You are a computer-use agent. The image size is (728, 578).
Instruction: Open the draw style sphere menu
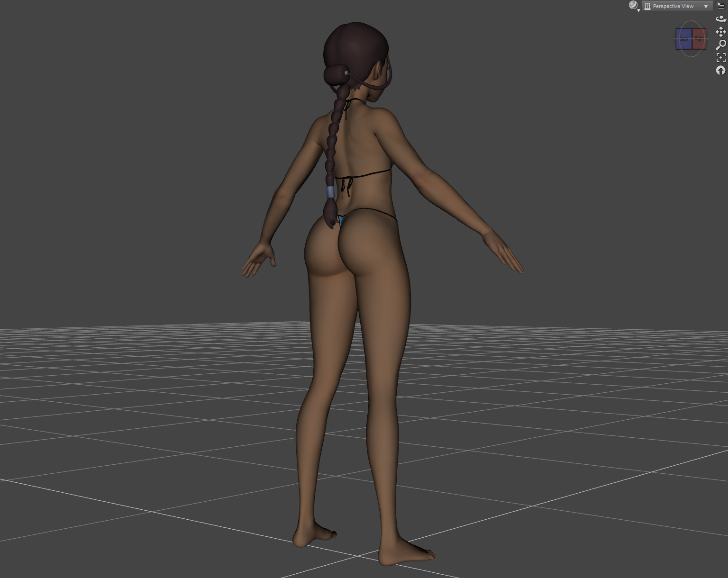[x=634, y=6]
